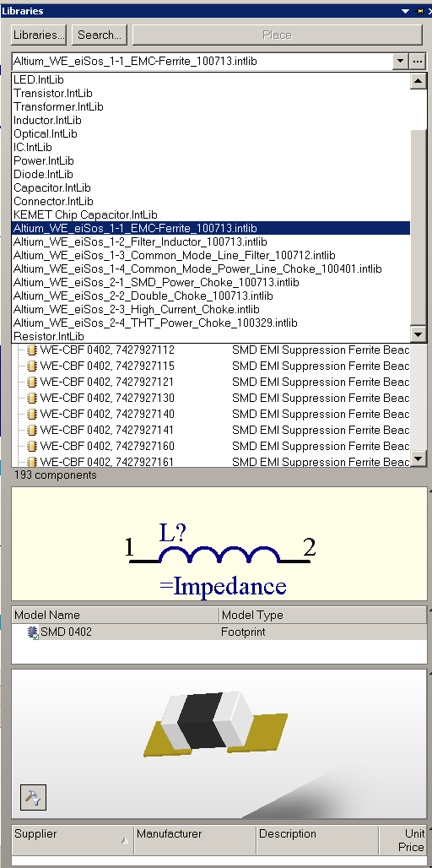The image size is (432, 868).
Task: Click the ellipsis button beside library combo
Action: pyautogui.click(x=418, y=62)
